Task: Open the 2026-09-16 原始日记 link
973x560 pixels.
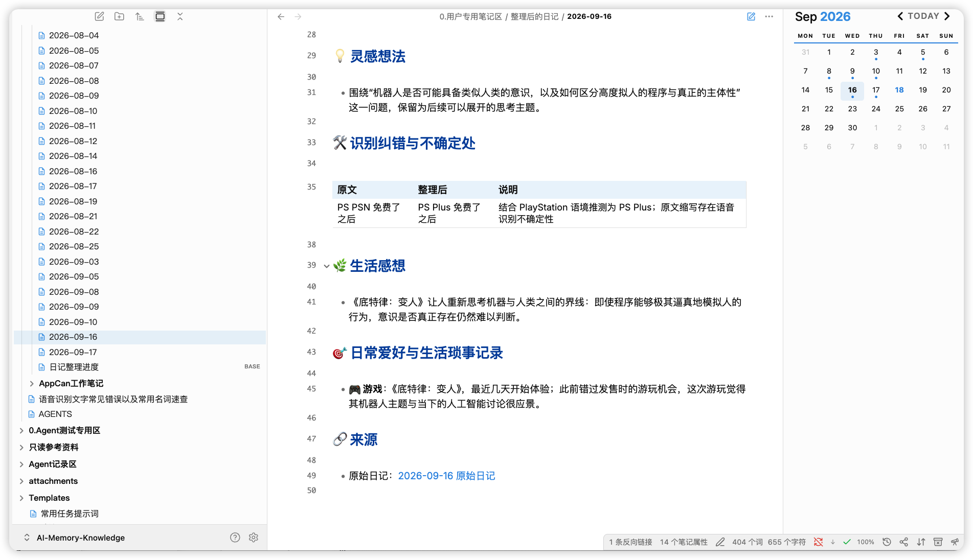Action: click(x=446, y=476)
